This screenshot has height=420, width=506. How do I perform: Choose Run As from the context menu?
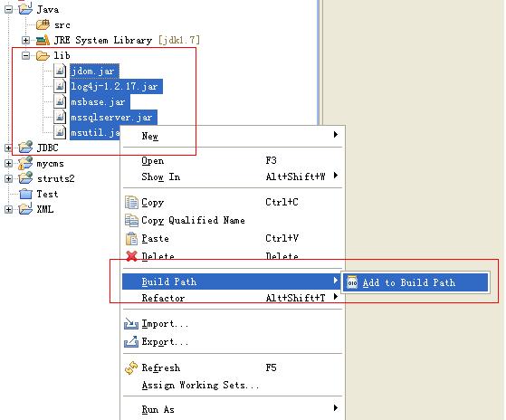[232, 409]
